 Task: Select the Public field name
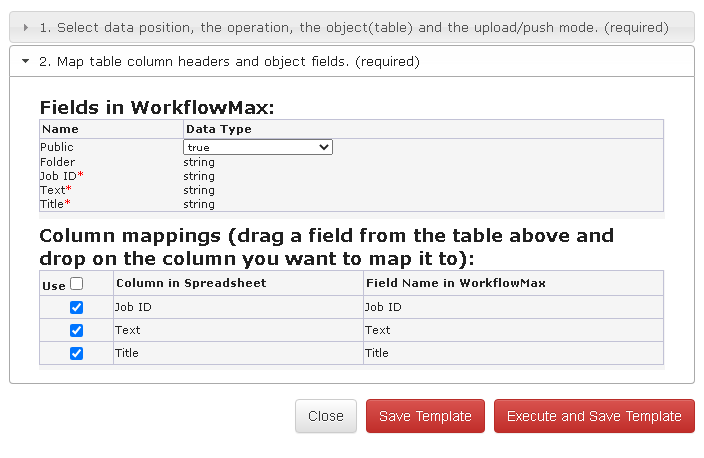[x=57, y=147]
